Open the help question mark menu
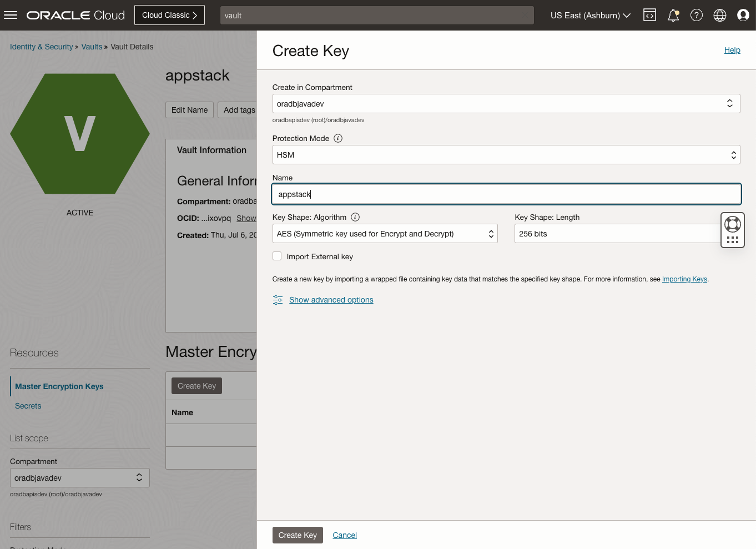 697,15
